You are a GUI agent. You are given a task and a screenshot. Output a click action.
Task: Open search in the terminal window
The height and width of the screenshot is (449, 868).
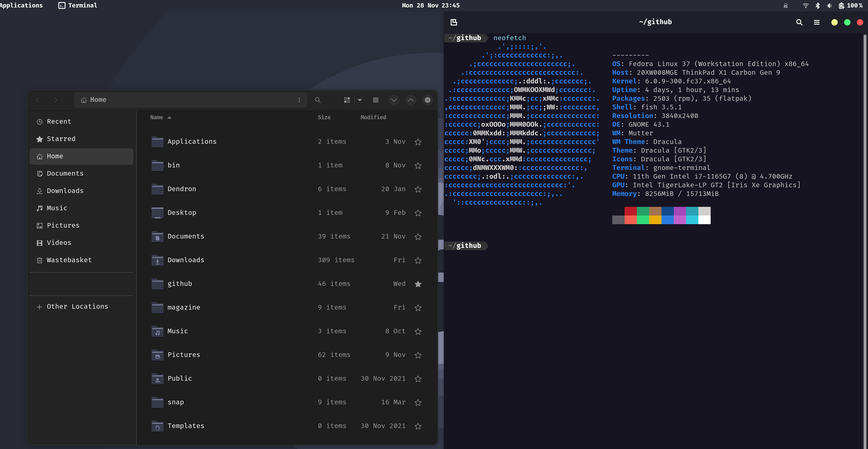(799, 22)
